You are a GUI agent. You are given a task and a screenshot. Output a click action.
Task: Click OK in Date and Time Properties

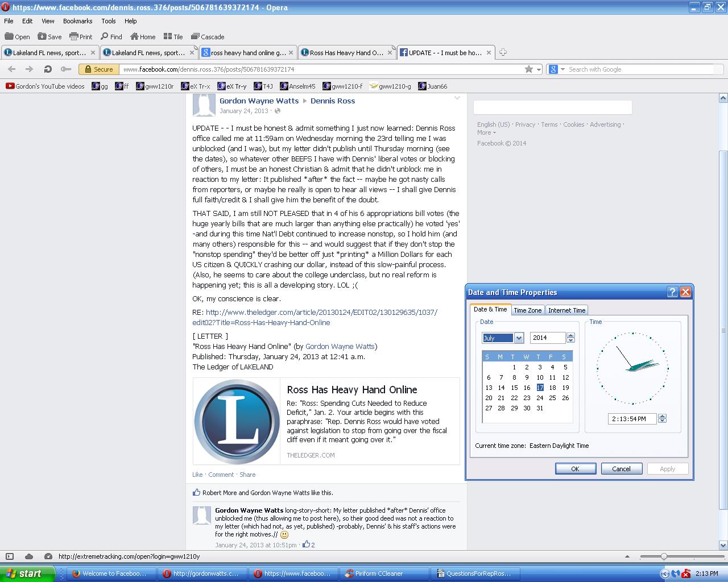pyautogui.click(x=575, y=469)
